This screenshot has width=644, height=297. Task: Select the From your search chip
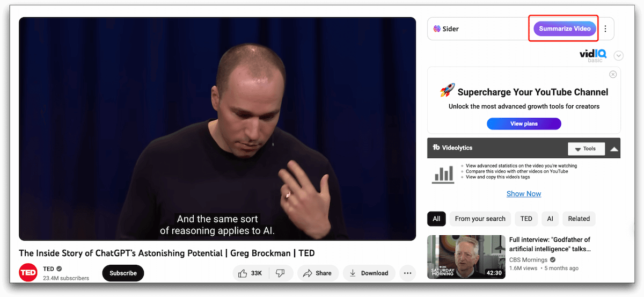coord(480,219)
